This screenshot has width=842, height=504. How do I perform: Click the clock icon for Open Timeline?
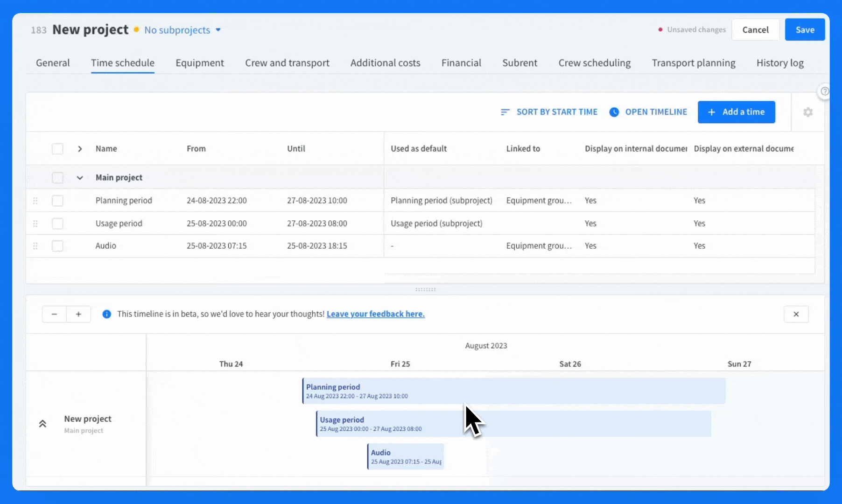614,112
